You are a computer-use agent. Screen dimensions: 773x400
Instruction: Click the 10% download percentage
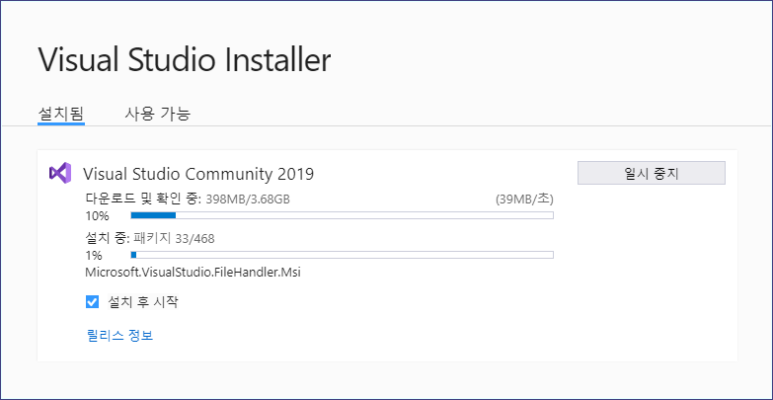click(x=97, y=216)
